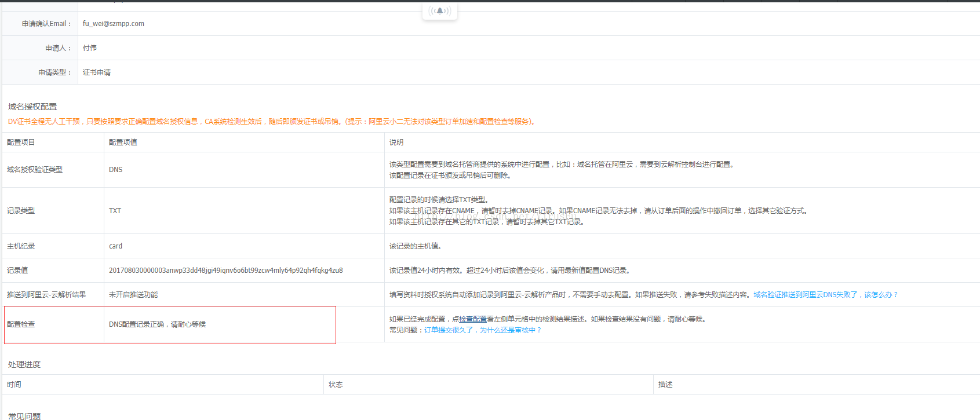Click the DNS verification type value
The width and height of the screenshot is (980, 420).
point(115,170)
